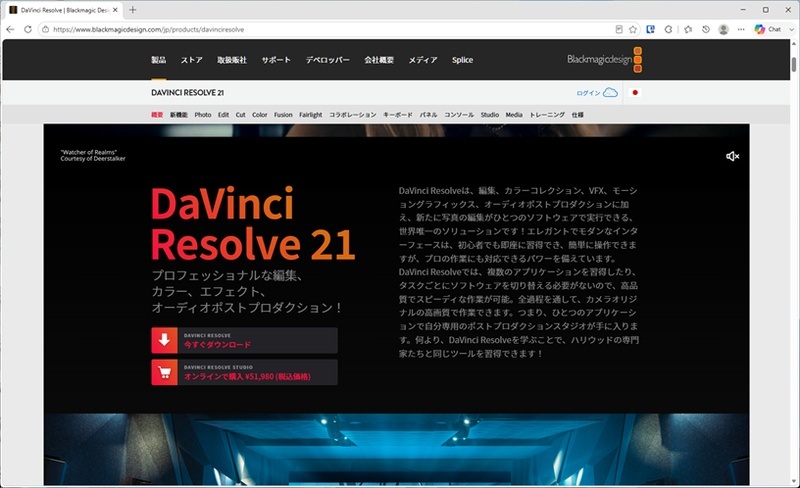Click the DaVinci Resolve 21 heading
The image size is (800, 488).
pos(253,224)
